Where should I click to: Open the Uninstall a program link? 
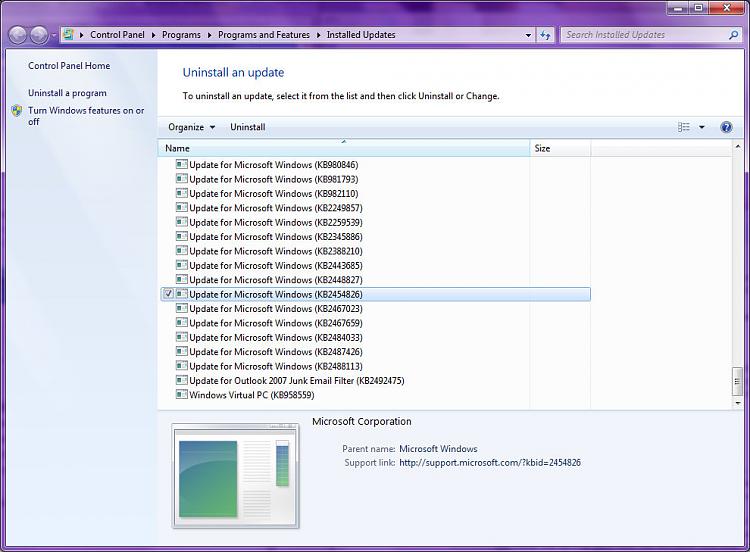click(67, 93)
